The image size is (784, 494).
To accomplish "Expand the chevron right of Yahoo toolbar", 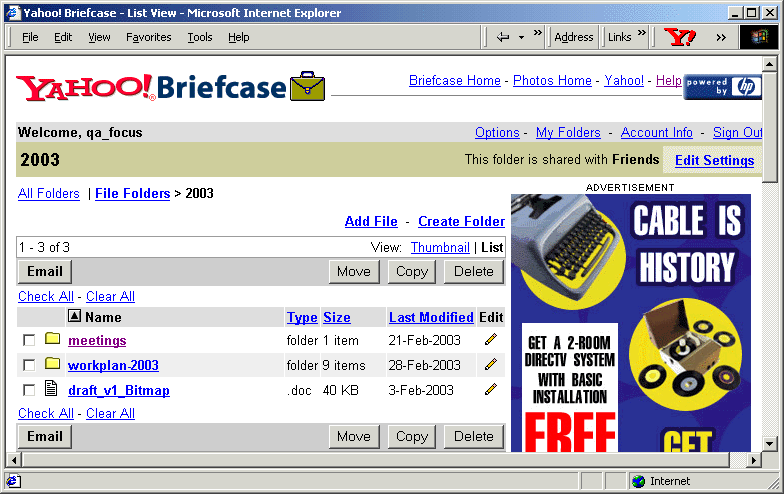I will [x=720, y=38].
